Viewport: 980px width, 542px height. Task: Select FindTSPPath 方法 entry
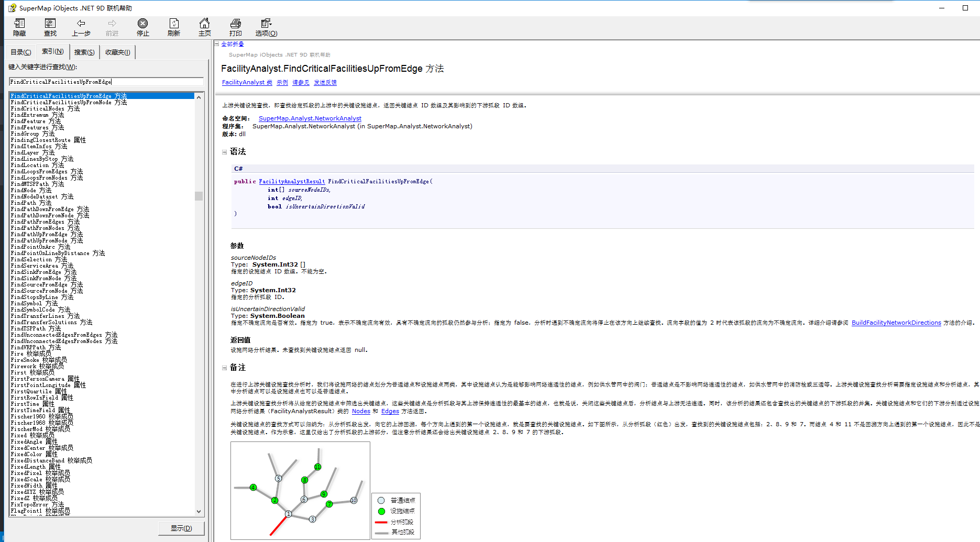click(36, 328)
